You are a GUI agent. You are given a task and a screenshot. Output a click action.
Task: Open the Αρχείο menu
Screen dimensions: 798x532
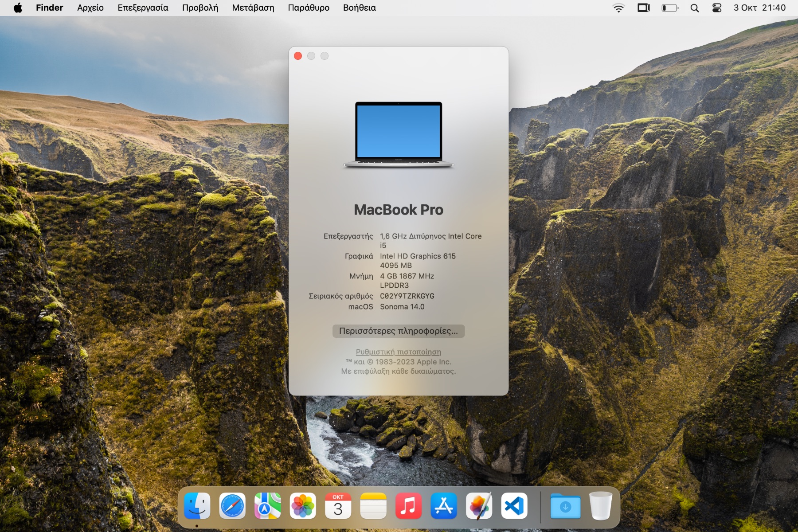90,8
